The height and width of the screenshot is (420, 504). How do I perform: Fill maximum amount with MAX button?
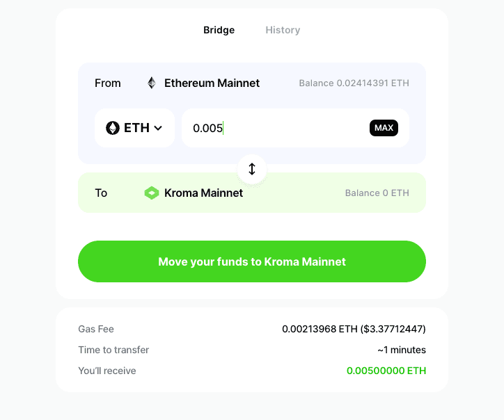coord(384,128)
